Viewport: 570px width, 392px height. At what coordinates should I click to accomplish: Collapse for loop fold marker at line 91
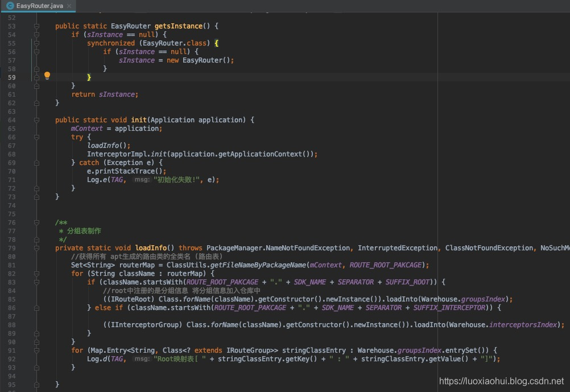click(37, 350)
